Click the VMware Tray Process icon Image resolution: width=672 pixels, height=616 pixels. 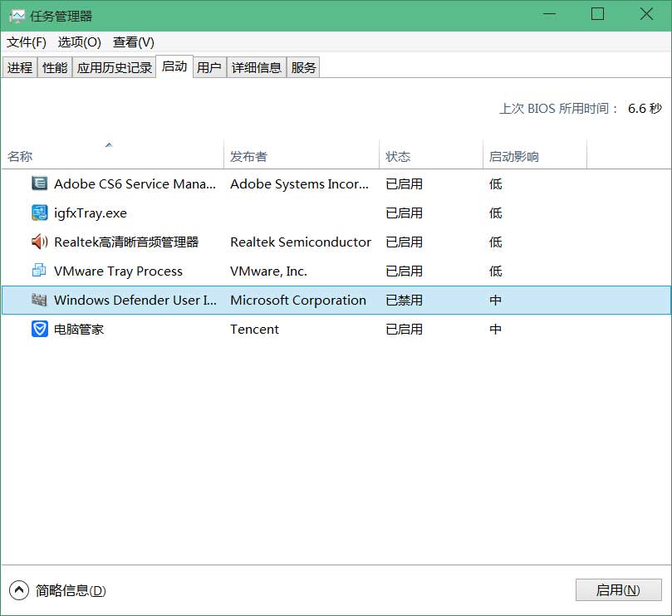pyautogui.click(x=39, y=271)
